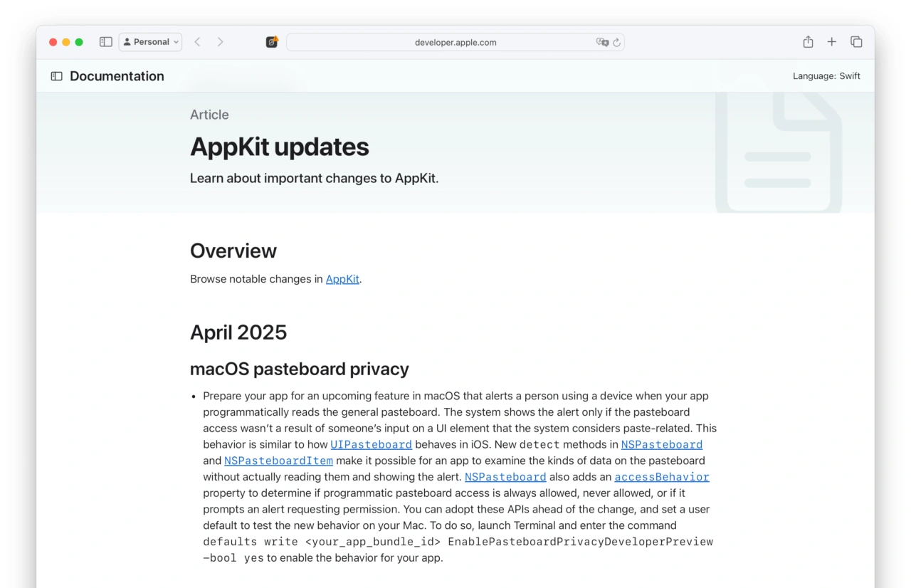This screenshot has height=588, width=911.
Task: Follow the UIPasteboard link
Action: click(x=371, y=445)
